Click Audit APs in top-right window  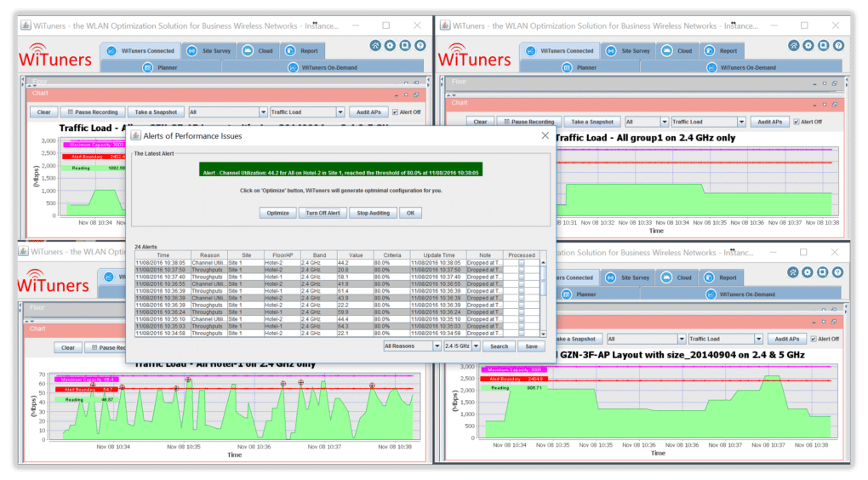click(x=769, y=122)
